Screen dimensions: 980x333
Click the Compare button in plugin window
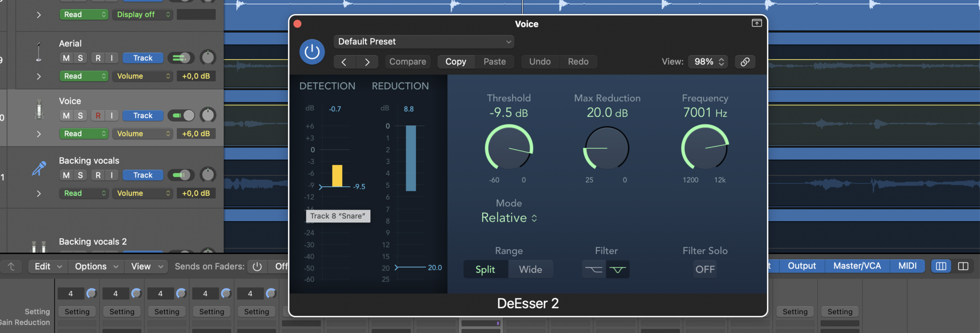[x=408, y=62]
